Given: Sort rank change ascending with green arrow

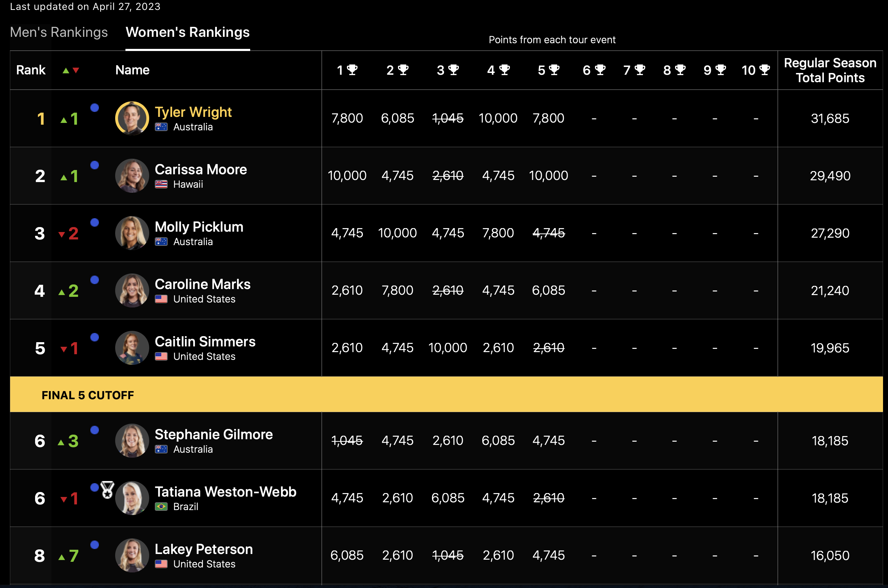Looking at the screenshot, I should 66,70.
